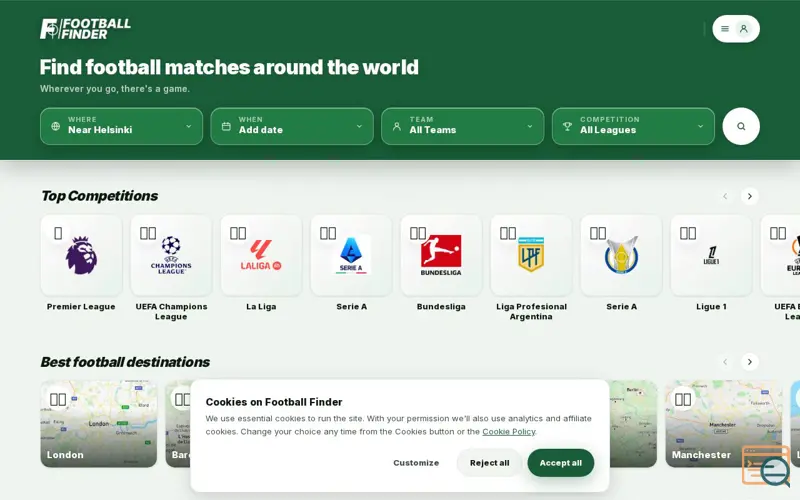The height and width of the screenshot is (500, 800).
Task: Open the Italian Serie A logo card
Action: (x=351, y=255)
